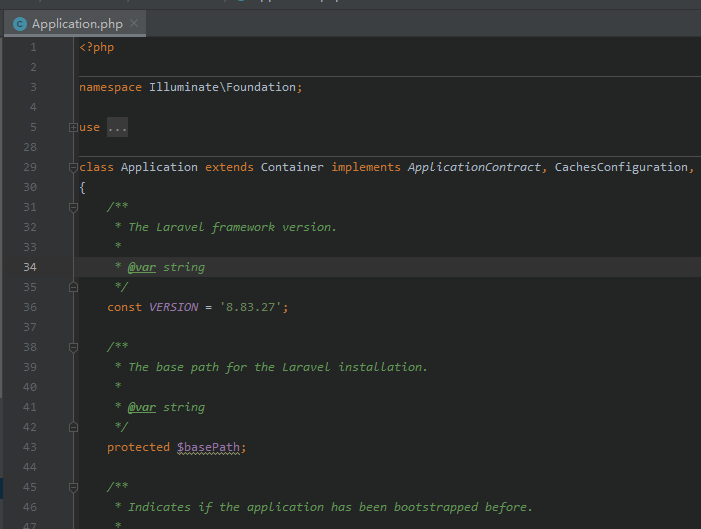Select the Application.php editor tab
The image size is (701, 529).
point(75,24)
